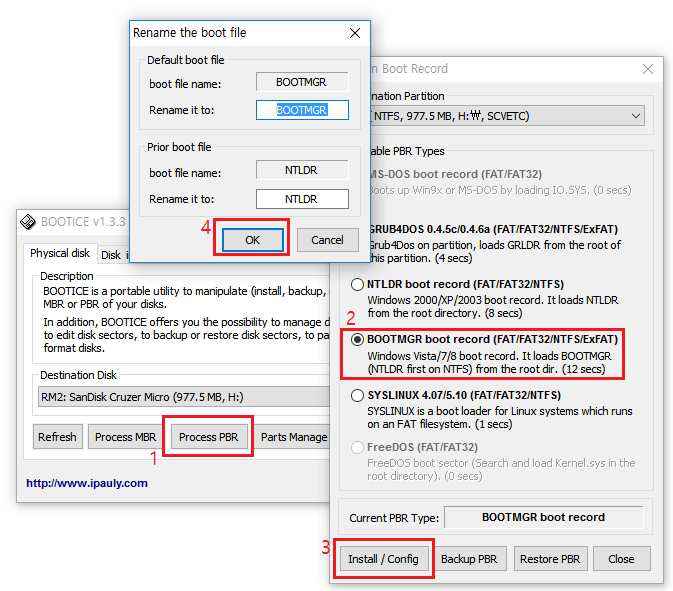Click the MS-DOS boot record (FAT/FAT32) label

tap(456, 174)
